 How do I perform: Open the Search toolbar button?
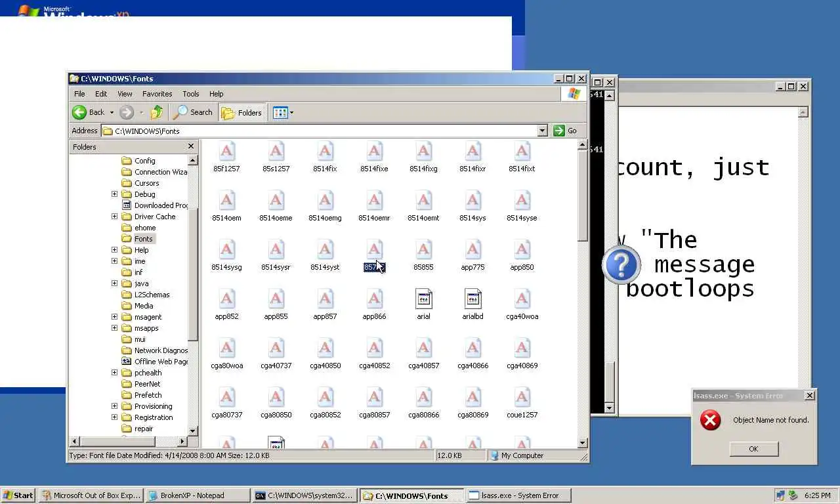tap(193, 112)
